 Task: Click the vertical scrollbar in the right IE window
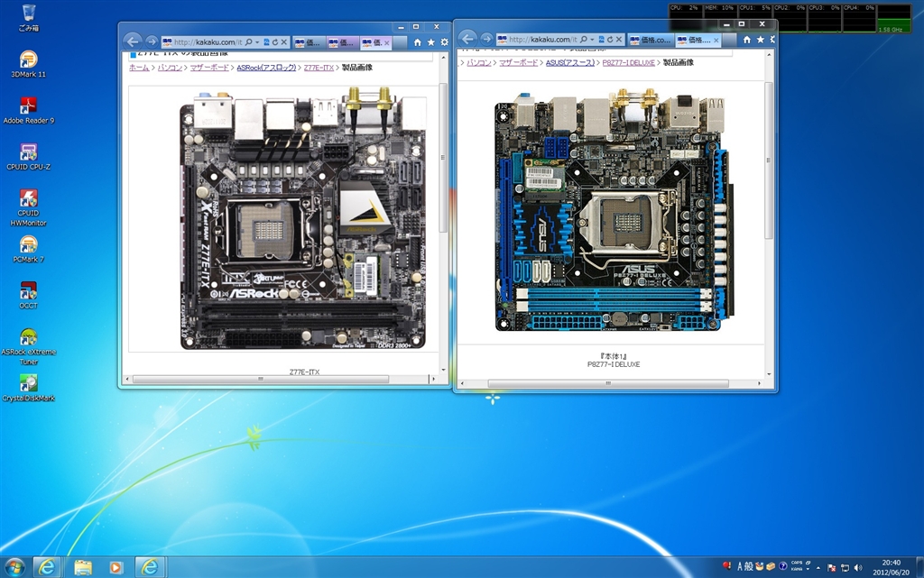pyautogui.click(x=769, y=161)
